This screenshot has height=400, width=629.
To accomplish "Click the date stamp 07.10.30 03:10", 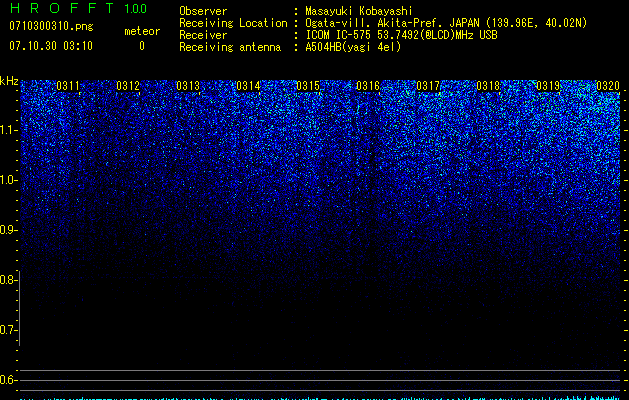I will click(51, 46).
